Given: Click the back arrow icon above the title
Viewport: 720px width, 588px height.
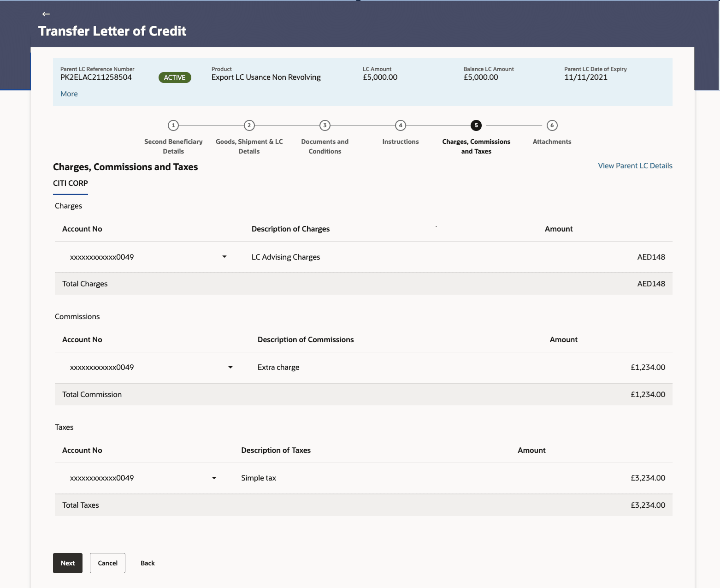Looking at the screenshot, I should (x=46, y=14).
